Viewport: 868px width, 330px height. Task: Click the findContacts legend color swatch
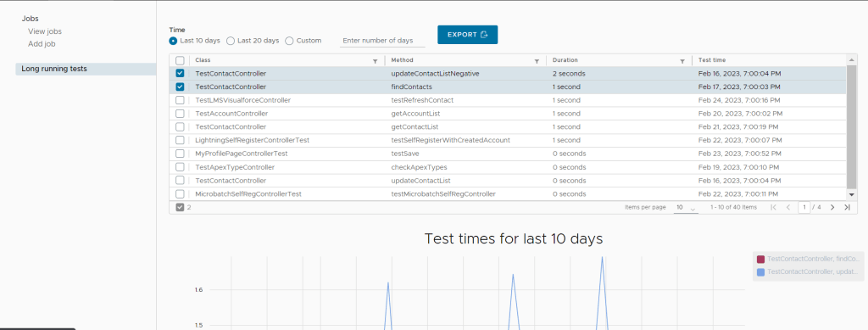760,259
